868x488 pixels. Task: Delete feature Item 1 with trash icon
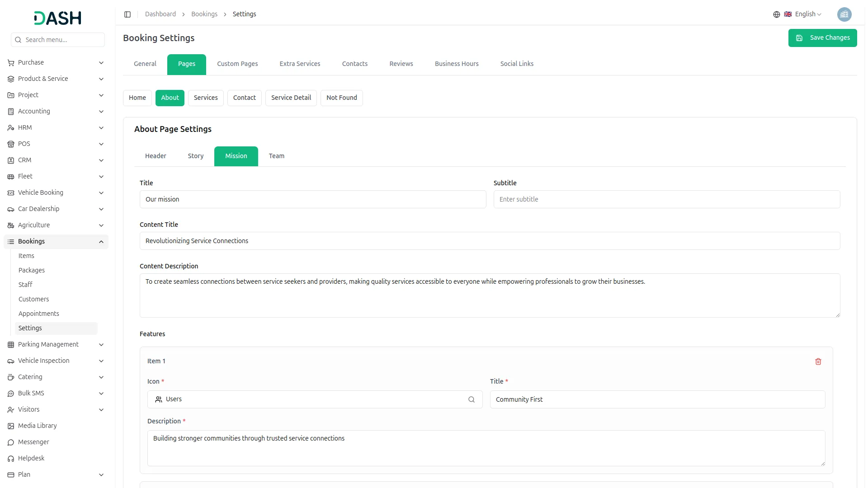(x=818, y=361)
